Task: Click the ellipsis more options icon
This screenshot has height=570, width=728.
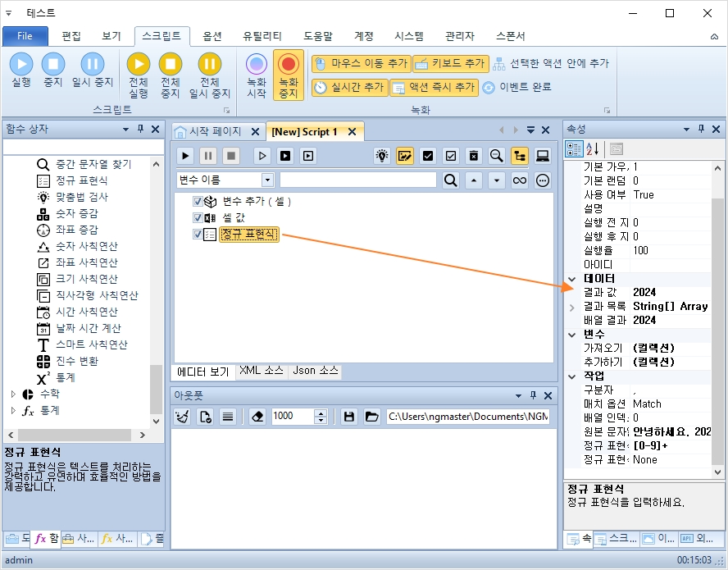Action: pos(542,180)
